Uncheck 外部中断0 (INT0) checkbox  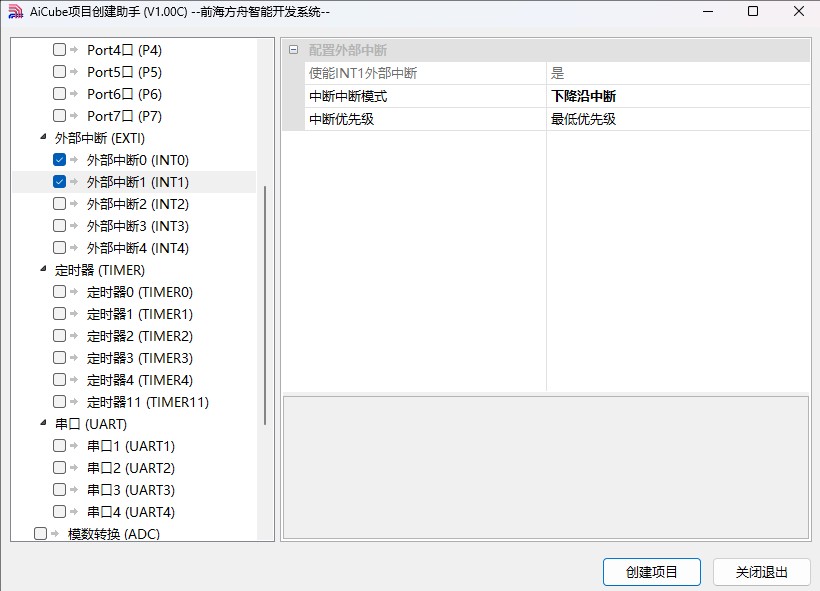[60, 160]
